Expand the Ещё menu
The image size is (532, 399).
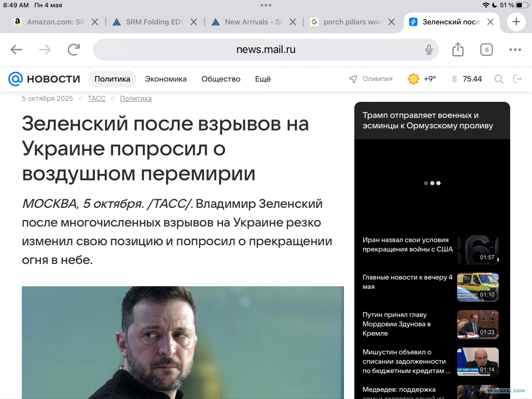[x=263, y=79]
